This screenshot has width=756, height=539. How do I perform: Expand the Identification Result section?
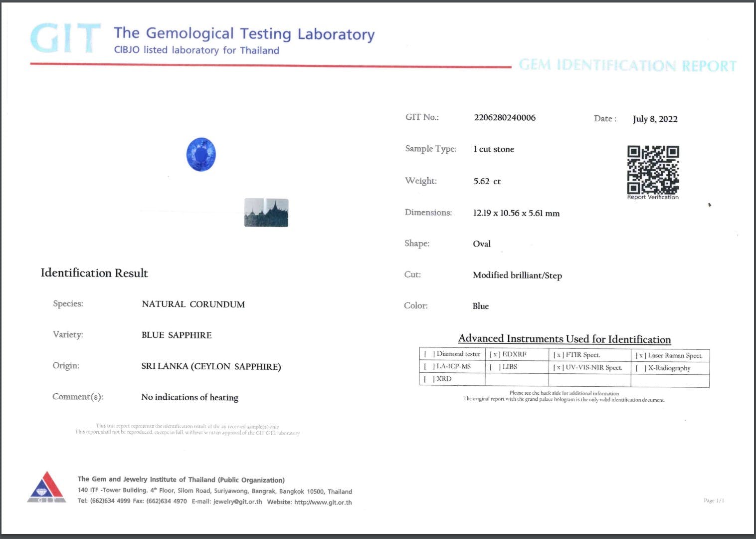[94, 273]
